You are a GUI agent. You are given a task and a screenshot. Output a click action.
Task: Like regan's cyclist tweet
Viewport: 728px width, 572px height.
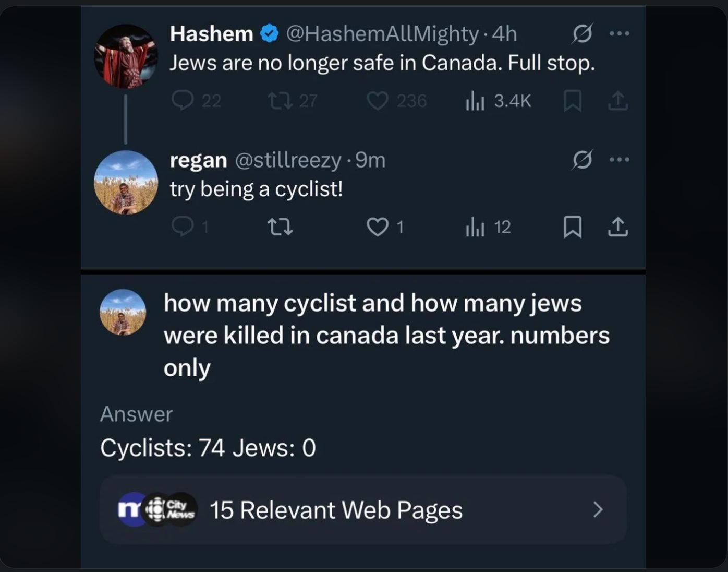coord(378,227)
